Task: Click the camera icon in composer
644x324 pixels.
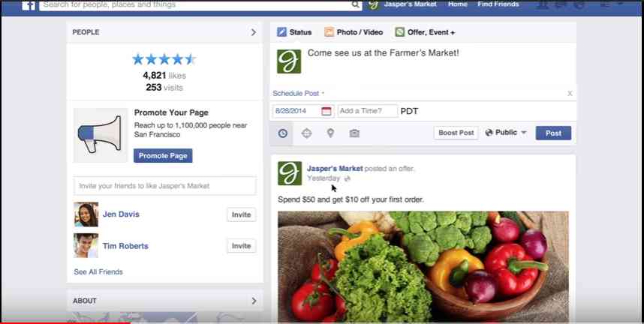Action: (354, 133)
